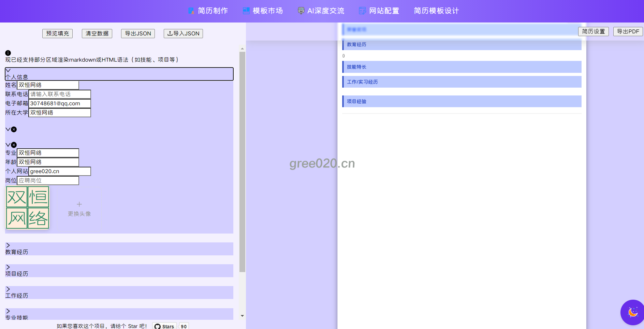Click the 预览填充 button
Image resolution: width=644 pixels, height=329 pixels.
(x=57, y=33)
